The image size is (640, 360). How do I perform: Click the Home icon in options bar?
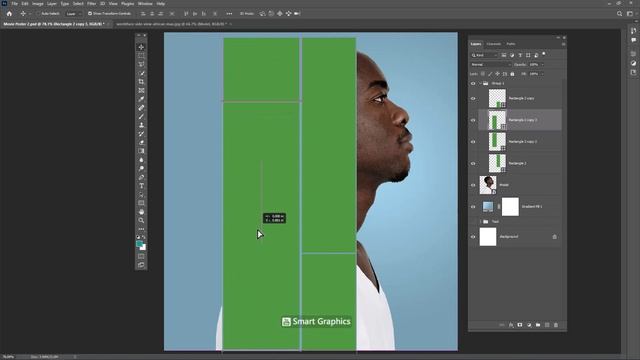coord(9,13)
